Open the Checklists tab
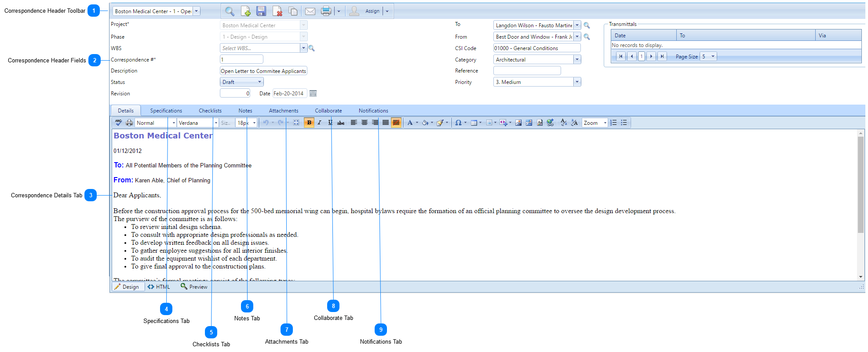This screenshot has width=868, height=352. click(210, 111)
